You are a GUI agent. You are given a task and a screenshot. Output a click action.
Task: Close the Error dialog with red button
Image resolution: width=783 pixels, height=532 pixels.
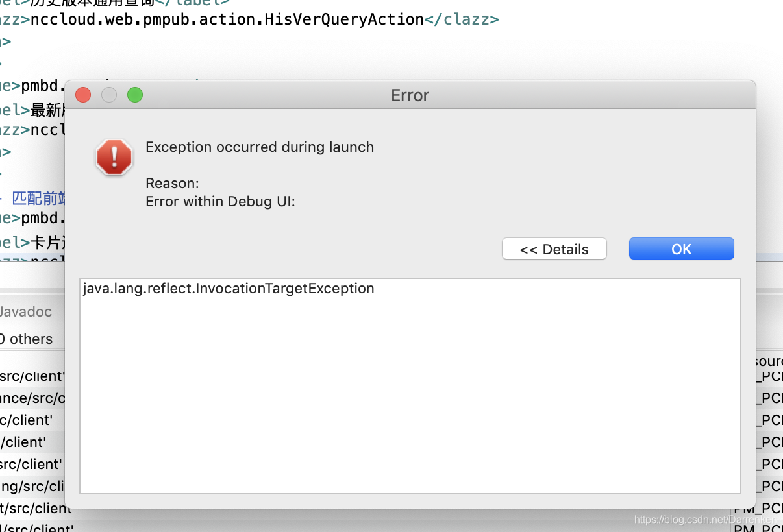click(83, 95)
